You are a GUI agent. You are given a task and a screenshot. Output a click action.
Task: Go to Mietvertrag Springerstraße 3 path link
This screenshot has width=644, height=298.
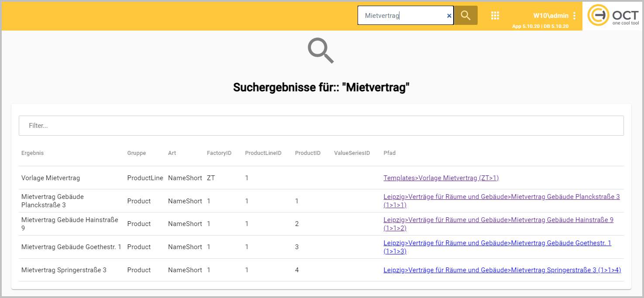(502, 270)
